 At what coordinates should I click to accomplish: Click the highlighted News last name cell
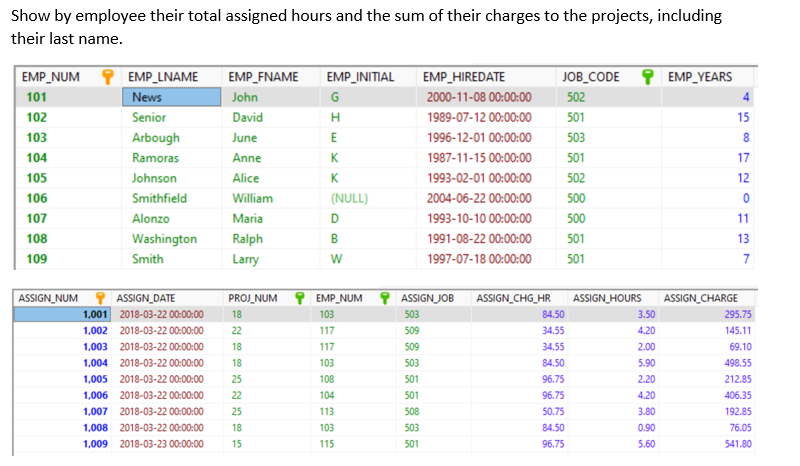171,97
